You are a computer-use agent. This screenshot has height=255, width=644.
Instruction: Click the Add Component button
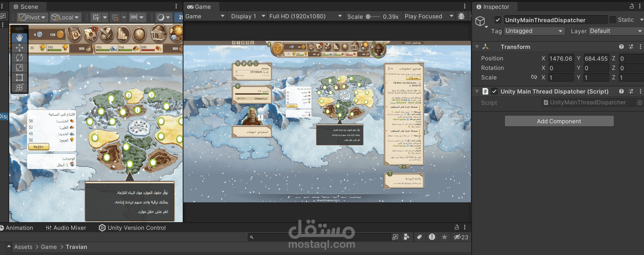point(559,121)
